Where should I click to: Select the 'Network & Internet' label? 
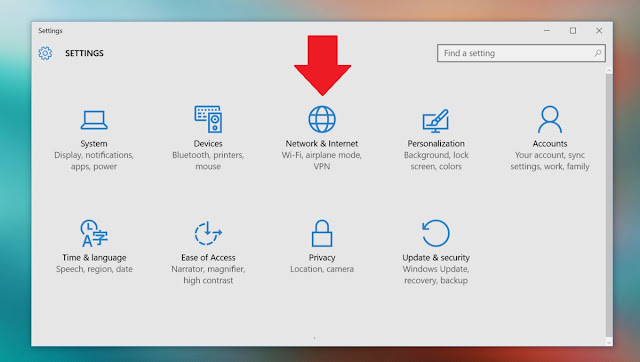coord(322,144)
